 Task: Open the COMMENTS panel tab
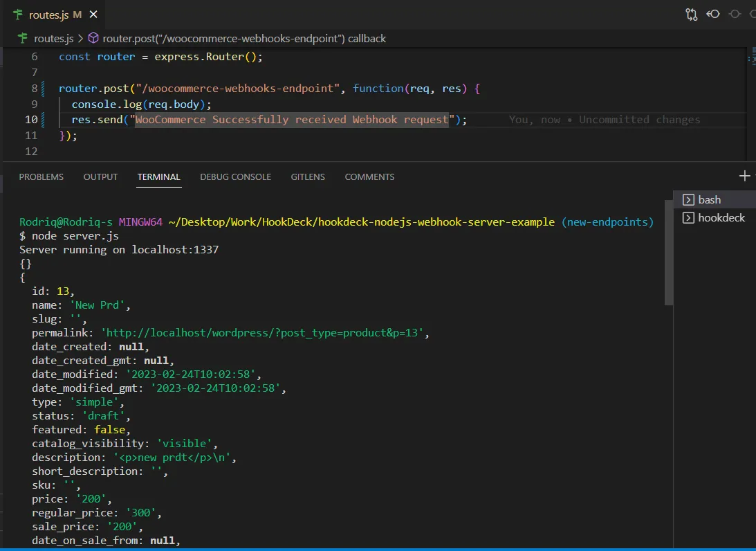coord(369,177)
